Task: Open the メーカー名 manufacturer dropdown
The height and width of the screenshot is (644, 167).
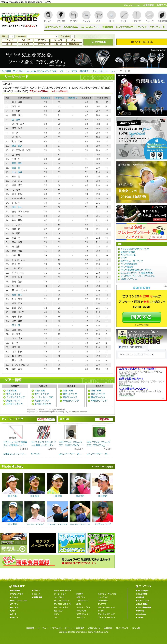Action: (42, 37)
